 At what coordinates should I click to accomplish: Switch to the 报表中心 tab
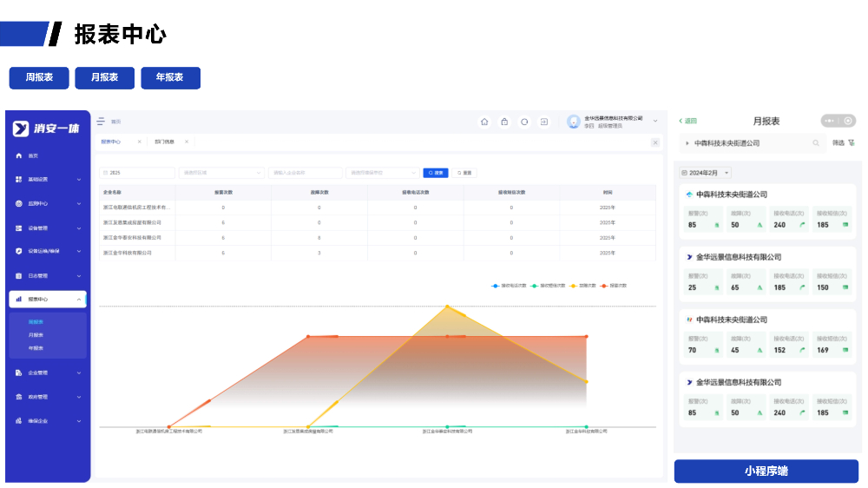coord(111,142)
